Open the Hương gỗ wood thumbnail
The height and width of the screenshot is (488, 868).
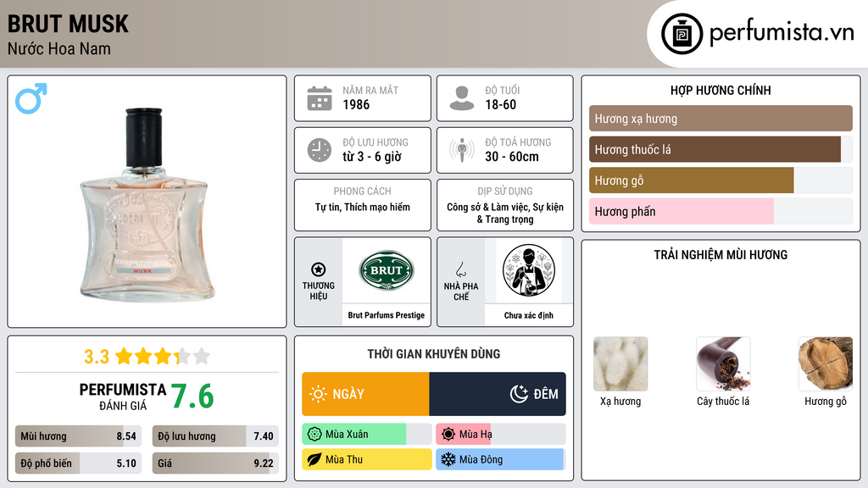click(826, 364)
